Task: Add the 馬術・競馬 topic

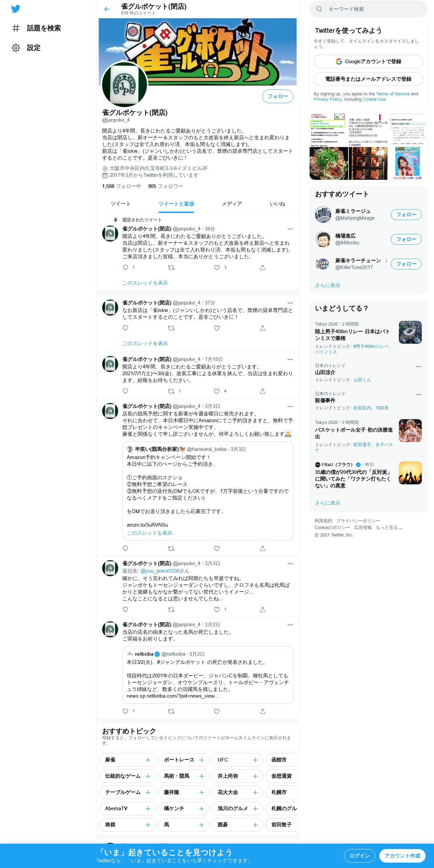Action: 201,776
